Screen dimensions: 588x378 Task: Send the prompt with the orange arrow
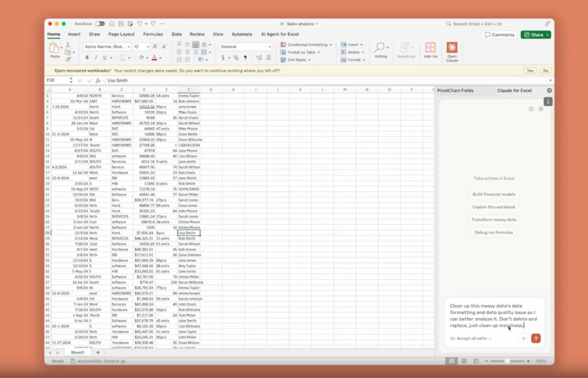pyautogui.click(x=536, y=338)
